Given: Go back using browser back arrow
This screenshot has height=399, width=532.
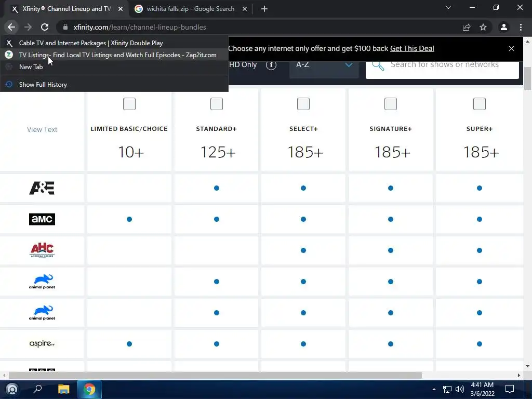Looking at the screenshot, I should [x=11, y=27].
